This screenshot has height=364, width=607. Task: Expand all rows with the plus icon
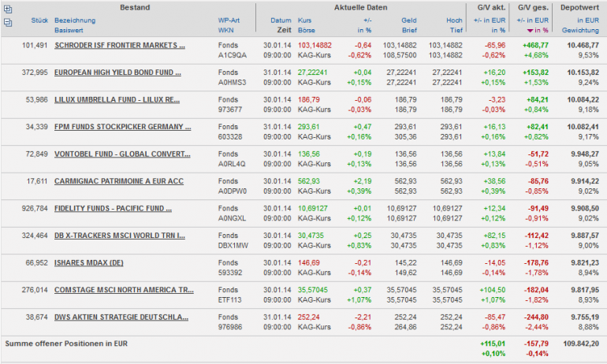pos(8,8)
